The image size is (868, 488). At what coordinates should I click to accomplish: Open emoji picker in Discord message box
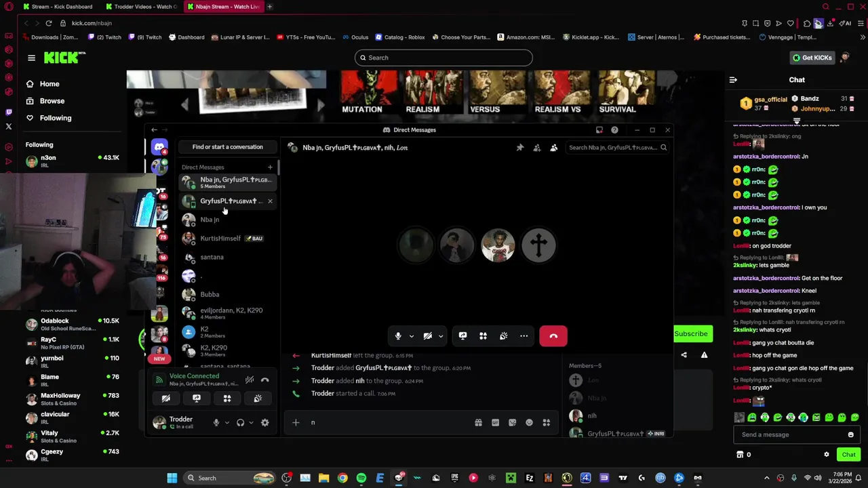[x=529, y=423]
